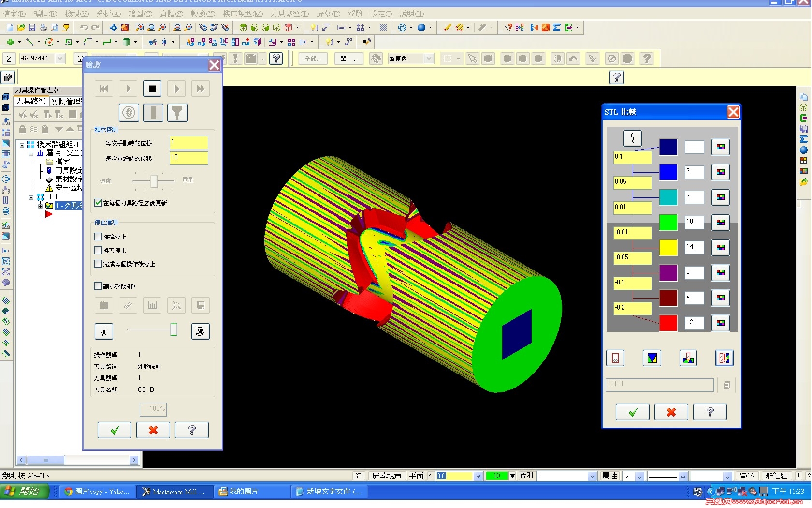Click the turbo mode circular icon
This screenshot has height=508, width=812.
pos(129,113)
